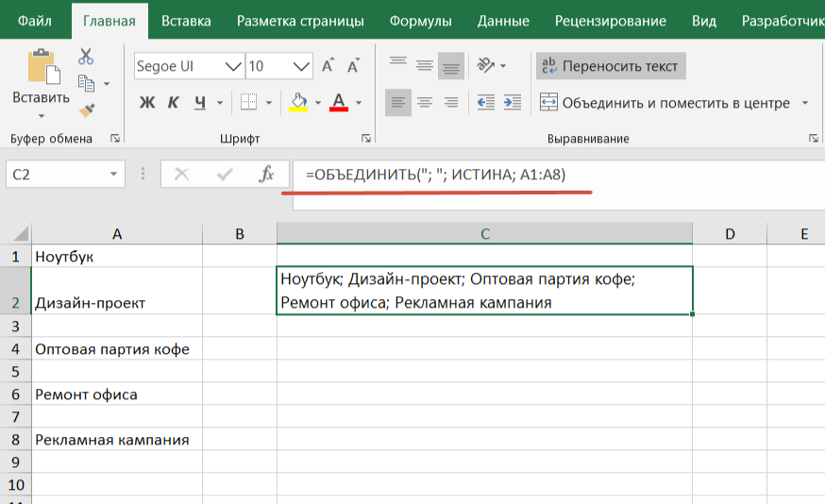Toggle underline Ч formatting
The height and width of the screenshot is (504, 825).
[200, 103]
